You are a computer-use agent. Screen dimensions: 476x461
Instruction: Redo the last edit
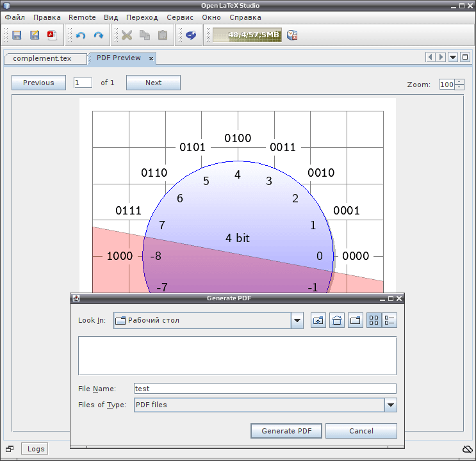point(99,35)
